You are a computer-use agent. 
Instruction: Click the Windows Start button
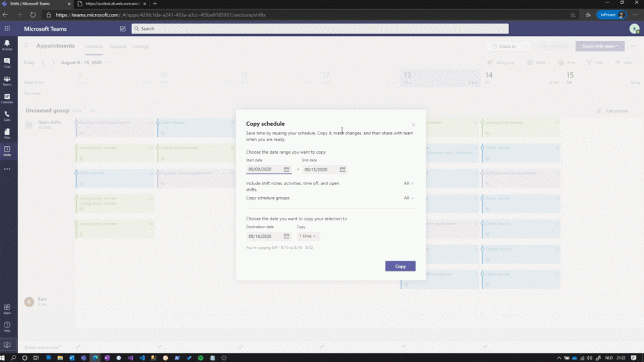pos(3,358)
